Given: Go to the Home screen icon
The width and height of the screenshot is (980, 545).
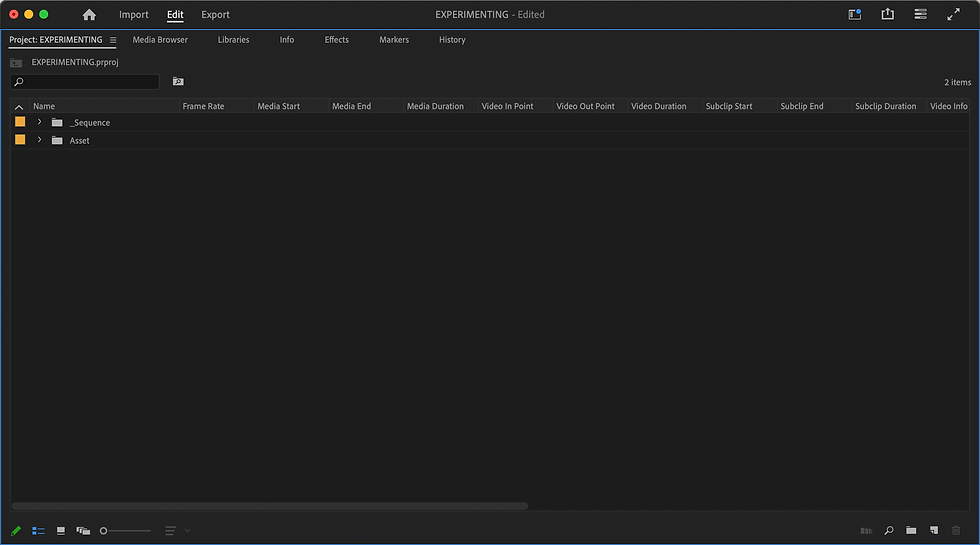Looking at the screenshot, I should click(x=89, y=14).
